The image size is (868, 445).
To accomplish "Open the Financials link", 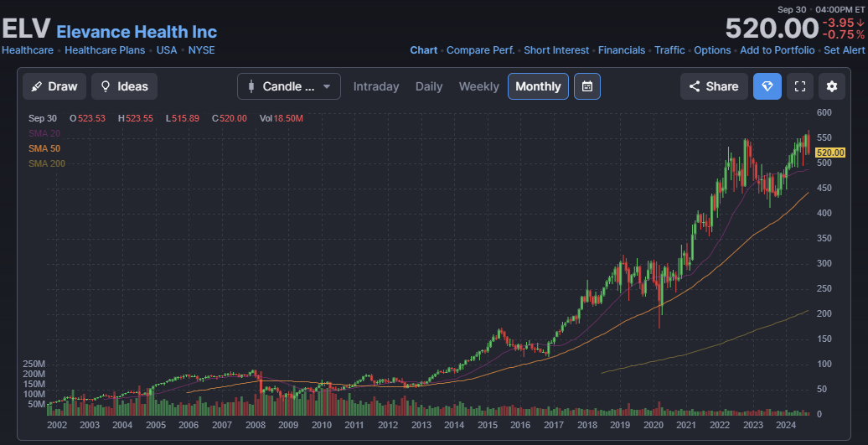I will tap(622, 49).
